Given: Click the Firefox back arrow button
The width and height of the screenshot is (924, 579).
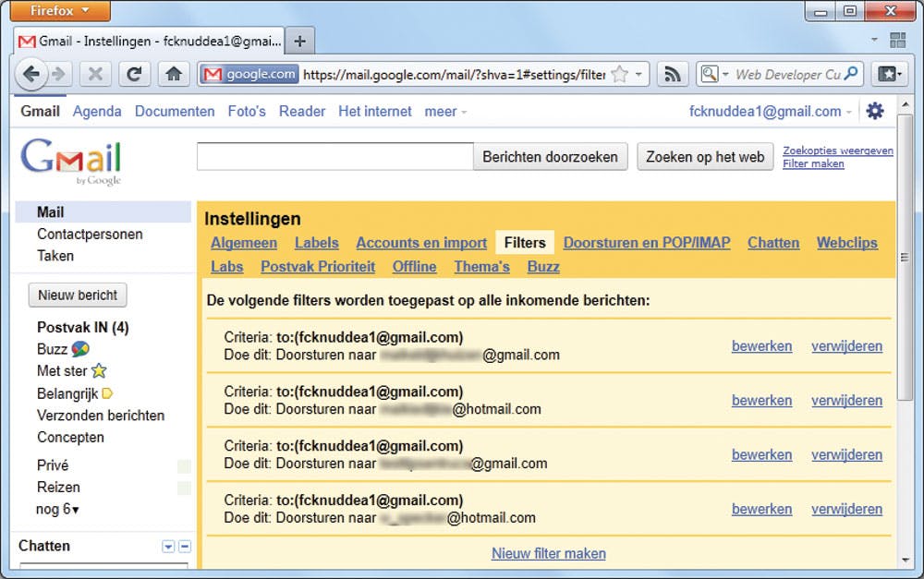Looking at the screenshot, I should [31, 74].
